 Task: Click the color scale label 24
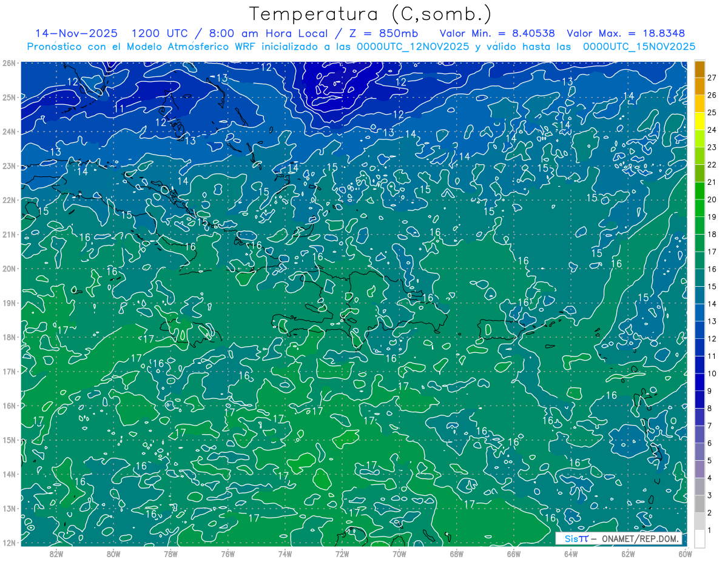(712, 130)
